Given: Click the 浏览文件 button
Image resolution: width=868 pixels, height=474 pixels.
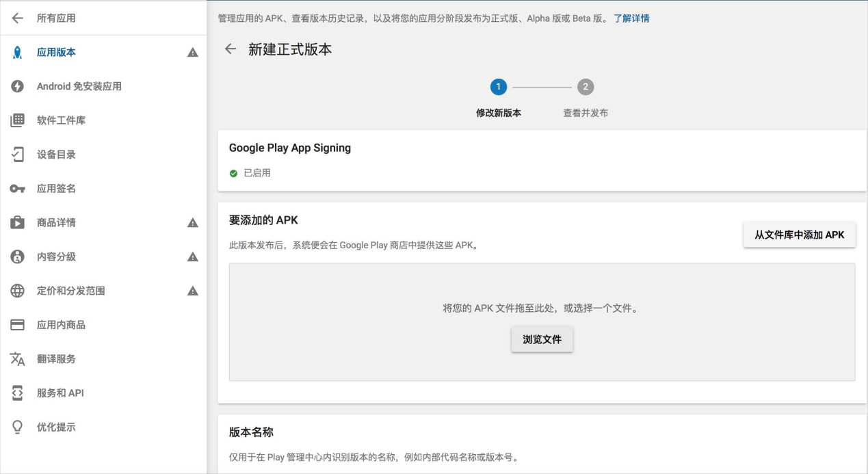Looking at the screenshot, I should click(542, 339).
